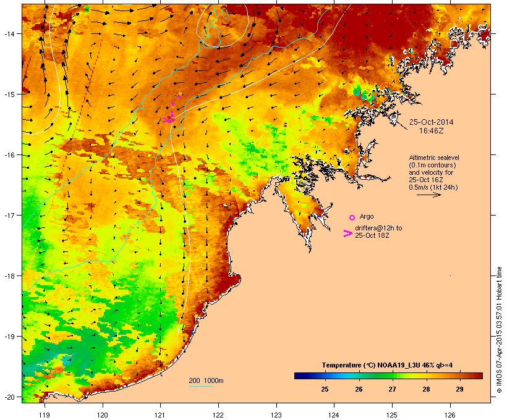Viewport: 507px width, 420px height.
Task: Click the longitude label 119
Action: (x=45, y=415)
